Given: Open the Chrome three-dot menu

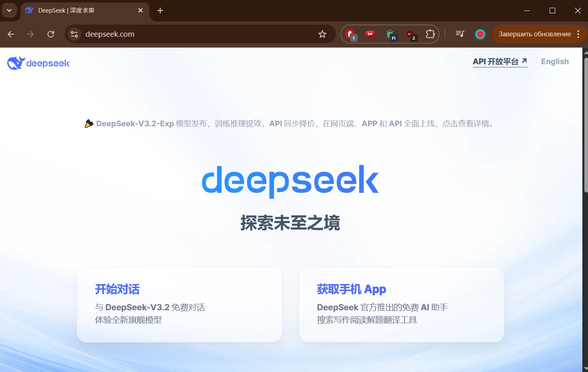Looking at the screenshot, I should [x=578, y=34].
